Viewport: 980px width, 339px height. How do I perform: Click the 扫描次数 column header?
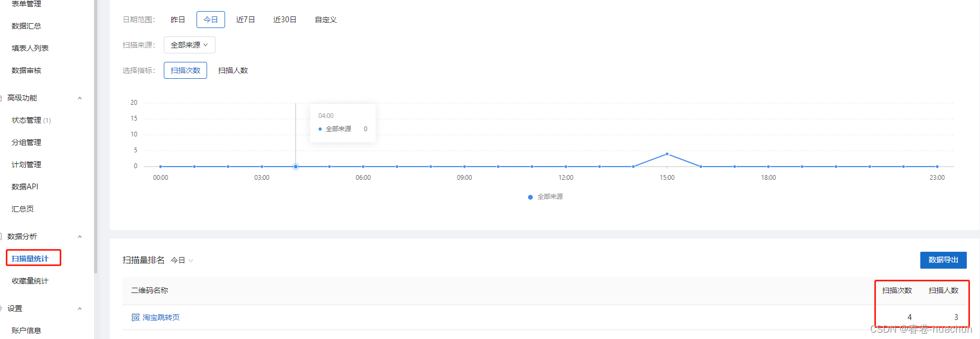coord(897,290)
